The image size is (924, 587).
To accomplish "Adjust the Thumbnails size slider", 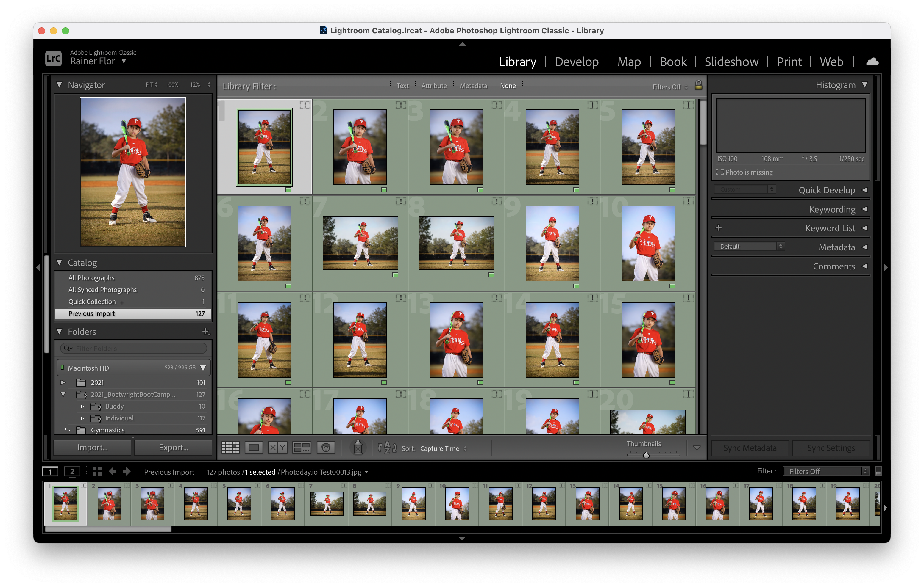I will [646, 455].
